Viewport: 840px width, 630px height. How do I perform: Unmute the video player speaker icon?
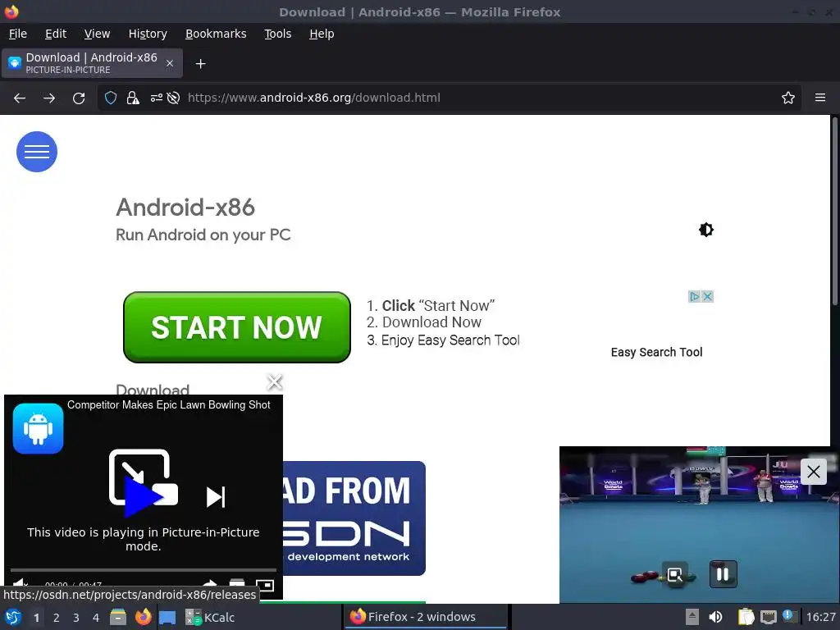20,583
